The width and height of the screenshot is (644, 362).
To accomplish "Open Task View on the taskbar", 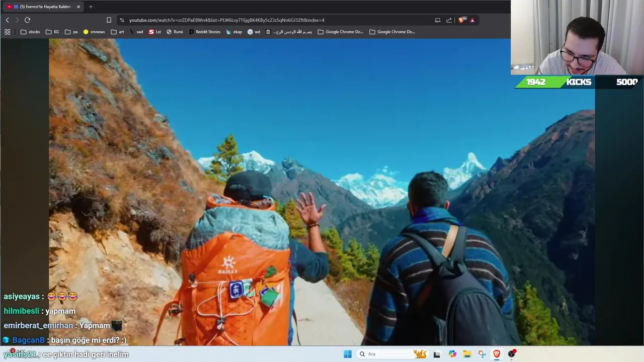I will 437,354.
